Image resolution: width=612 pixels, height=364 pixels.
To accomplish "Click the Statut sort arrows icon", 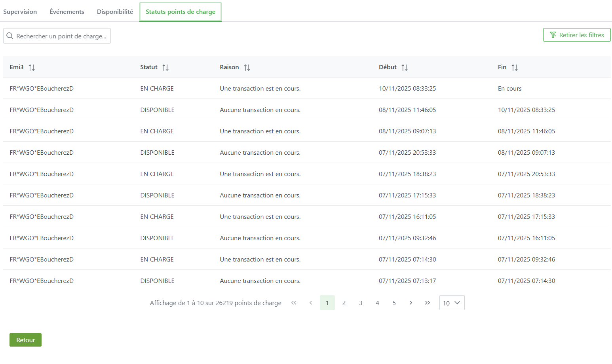I will (165, 68).
